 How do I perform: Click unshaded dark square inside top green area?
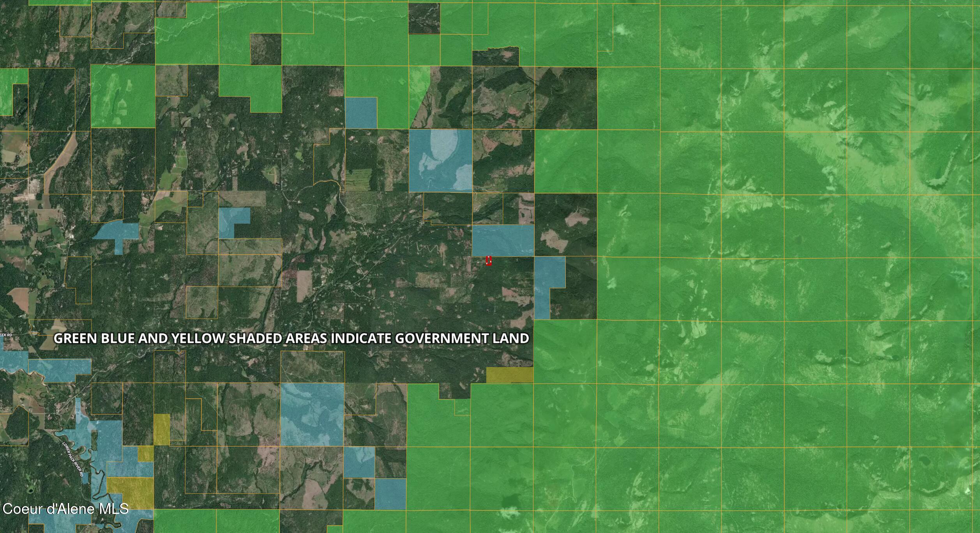424,18
